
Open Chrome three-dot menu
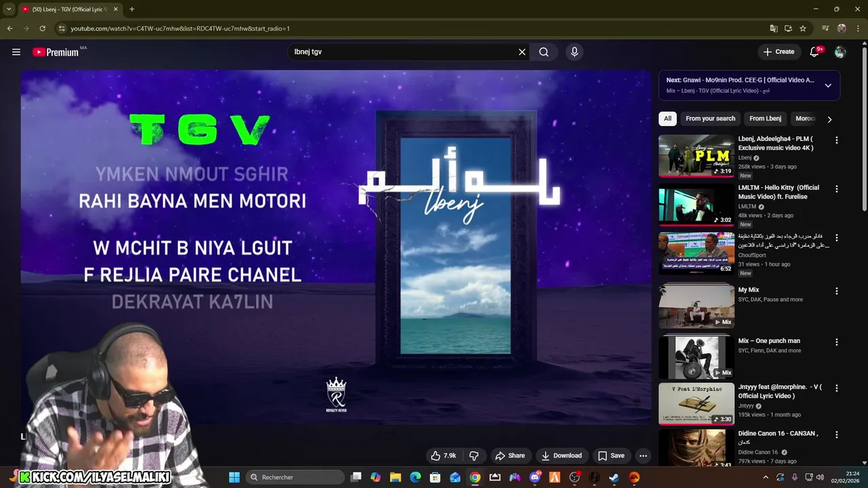pos(859,28)
